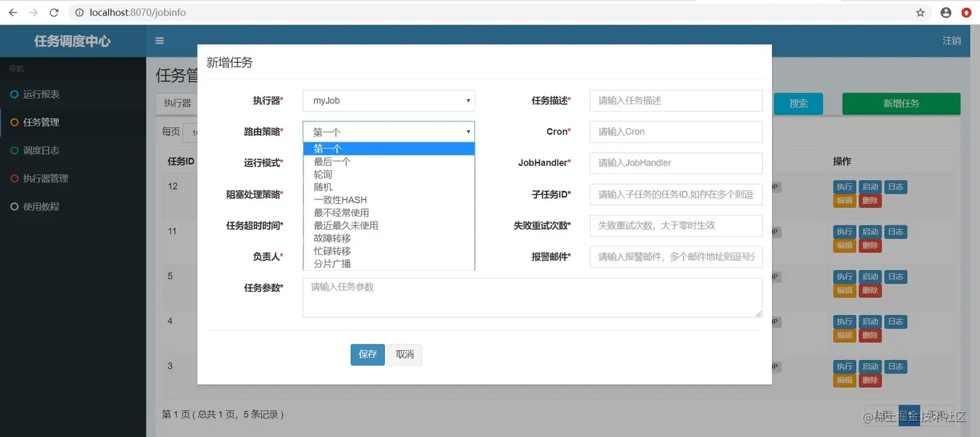Click 删除 button for task 12
Screen dimensions: 980x437
coord(870,201)
